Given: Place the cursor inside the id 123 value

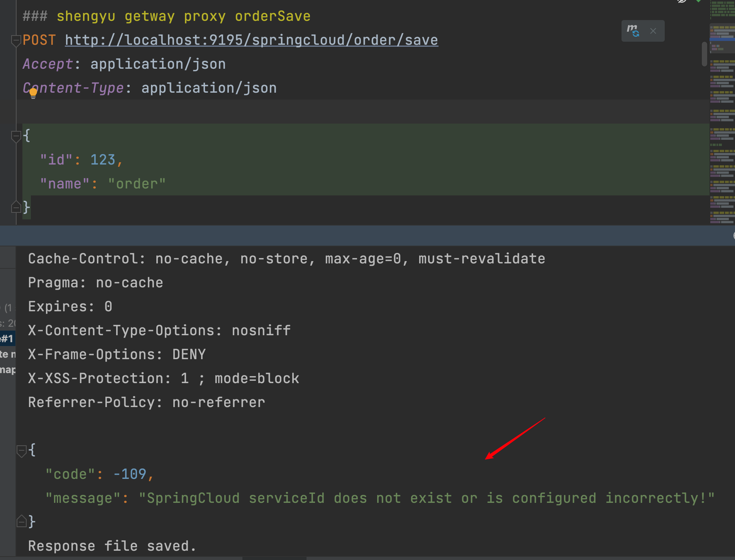Looking at the screenshot, I should [103, 159].
